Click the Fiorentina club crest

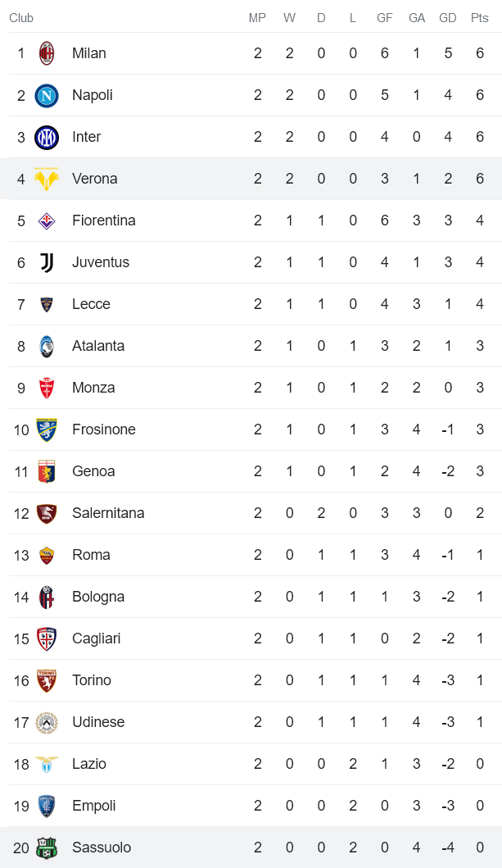(x=47, y=220)
